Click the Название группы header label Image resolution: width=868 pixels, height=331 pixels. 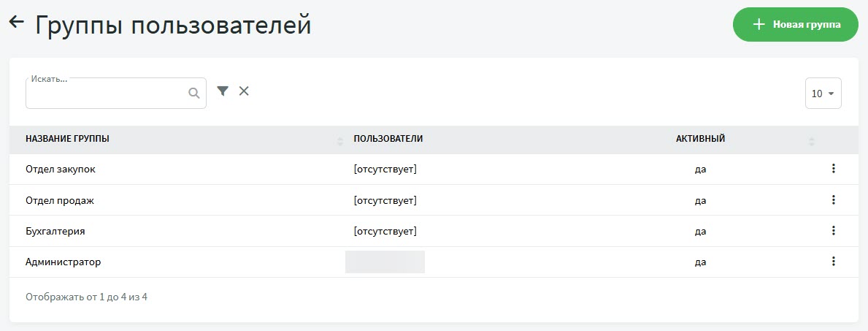(72, 139)
